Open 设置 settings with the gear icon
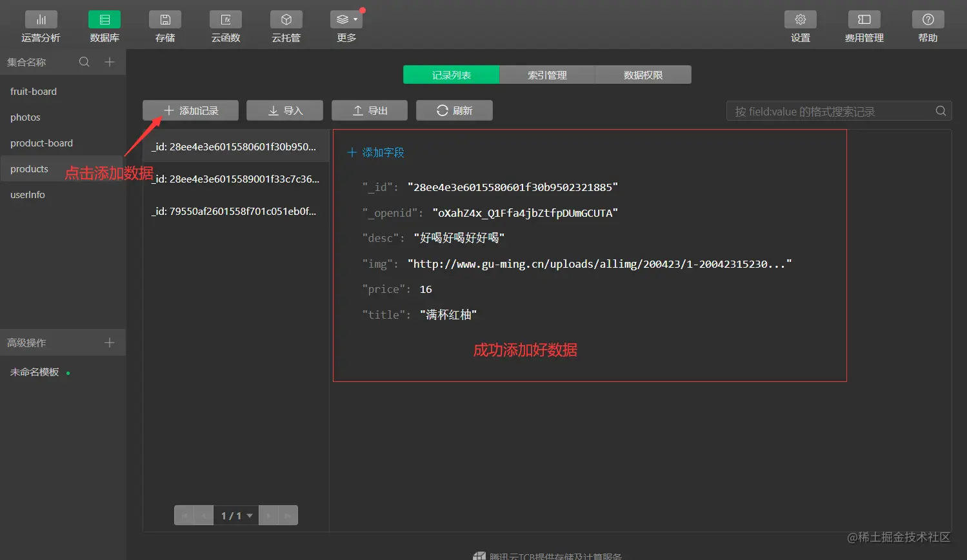967x560 pixels. click(801, 26)
